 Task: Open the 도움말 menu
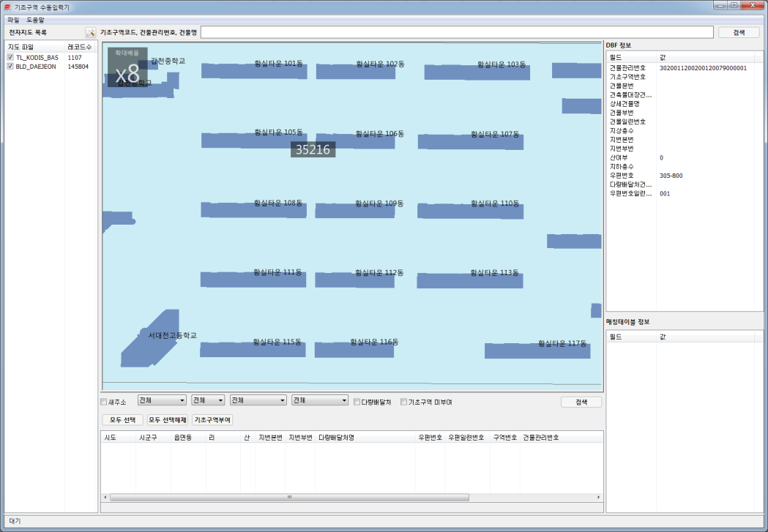pos(36,20)
